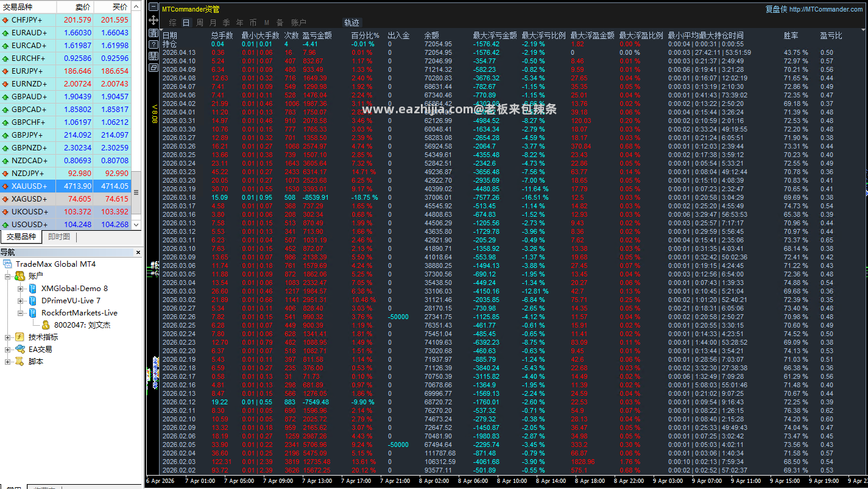This screenshot has height=489, width=868.
Task: Click the user icon beside account 8002047
Action: click(x=46, y=325)
